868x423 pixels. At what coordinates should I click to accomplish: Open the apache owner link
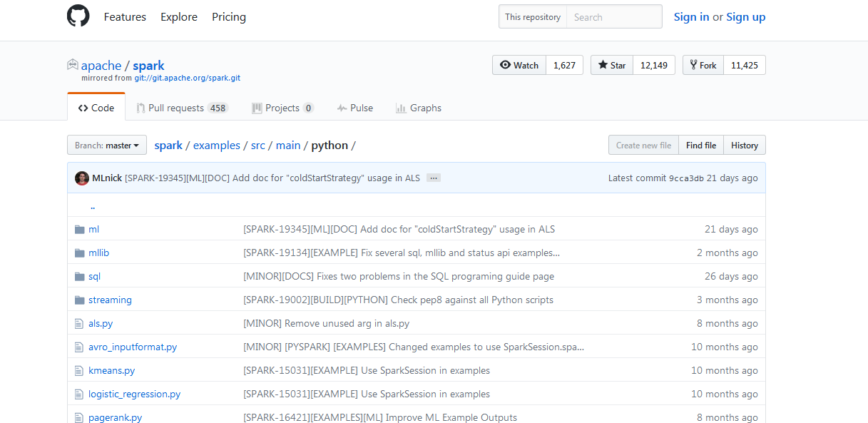pyautogui.click(x=101, y=66)
